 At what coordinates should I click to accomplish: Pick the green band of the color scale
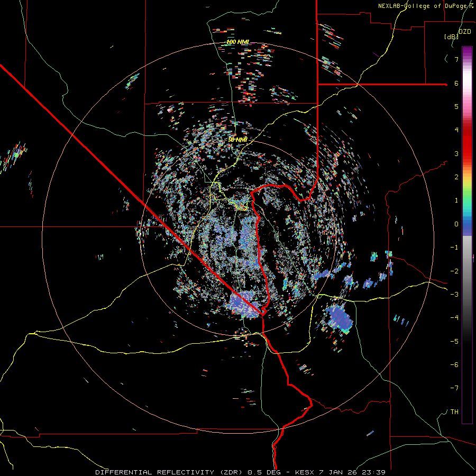[x=467, y=197]
